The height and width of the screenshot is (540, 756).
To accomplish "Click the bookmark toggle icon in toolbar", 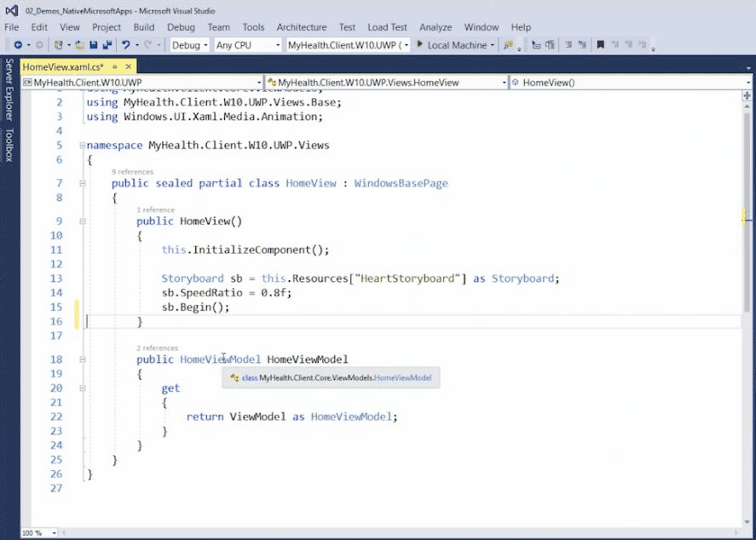I will pos(600,45).
